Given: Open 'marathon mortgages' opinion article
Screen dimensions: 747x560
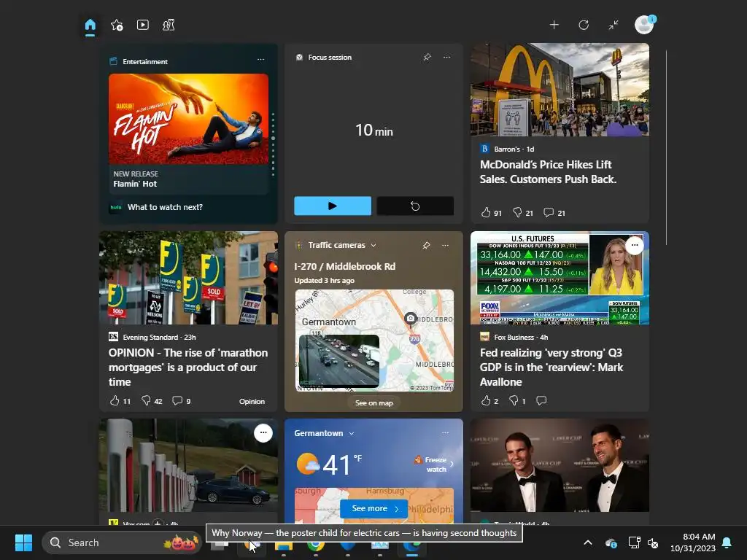Looking at the screenshot, I should tap(188, 367).
